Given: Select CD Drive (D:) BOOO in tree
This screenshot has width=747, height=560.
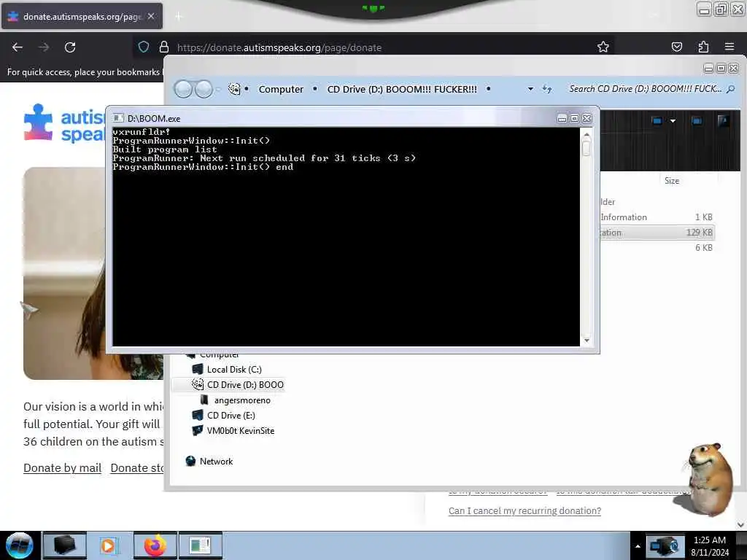Looking at the screenshot, I should pyautogui.click(x=237, y=385).
